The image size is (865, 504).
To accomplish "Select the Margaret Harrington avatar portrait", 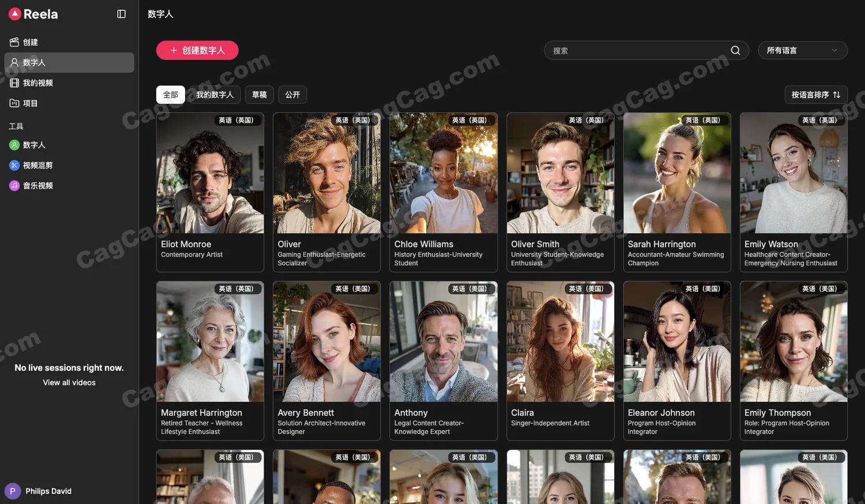I will (x=210, y=341).
